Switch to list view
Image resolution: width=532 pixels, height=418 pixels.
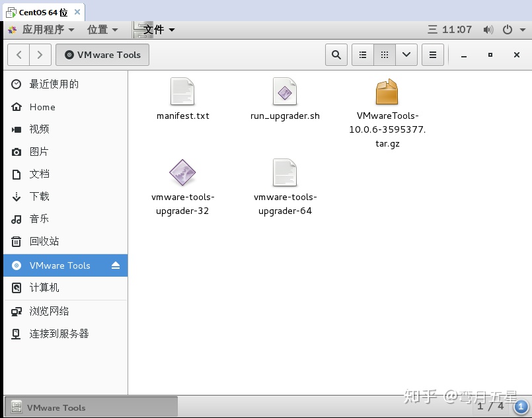[363, 55]
